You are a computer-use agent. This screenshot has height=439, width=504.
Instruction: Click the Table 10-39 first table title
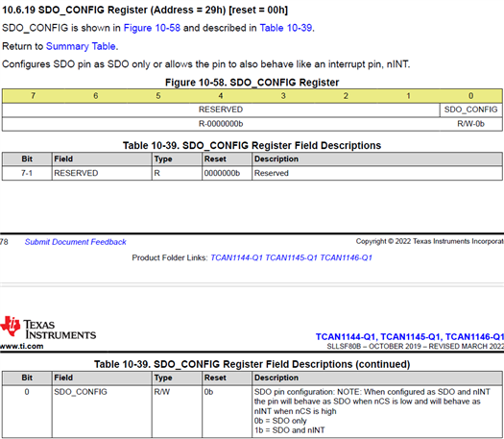(252, 145)
